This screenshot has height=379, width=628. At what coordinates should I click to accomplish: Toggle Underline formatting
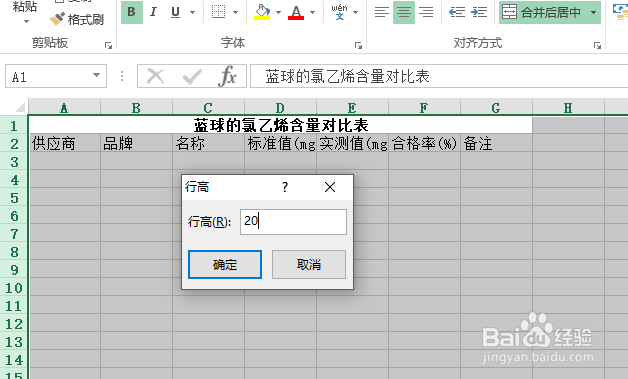175,12
